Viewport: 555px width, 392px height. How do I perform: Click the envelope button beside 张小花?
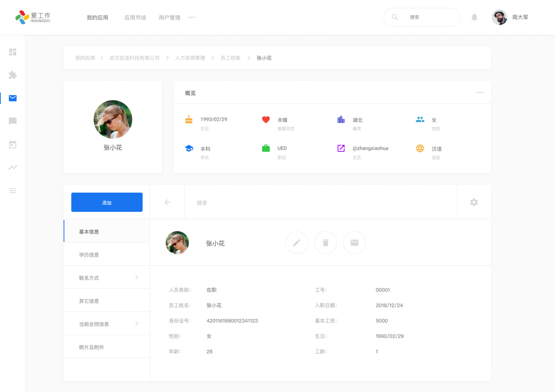(354, 243)
